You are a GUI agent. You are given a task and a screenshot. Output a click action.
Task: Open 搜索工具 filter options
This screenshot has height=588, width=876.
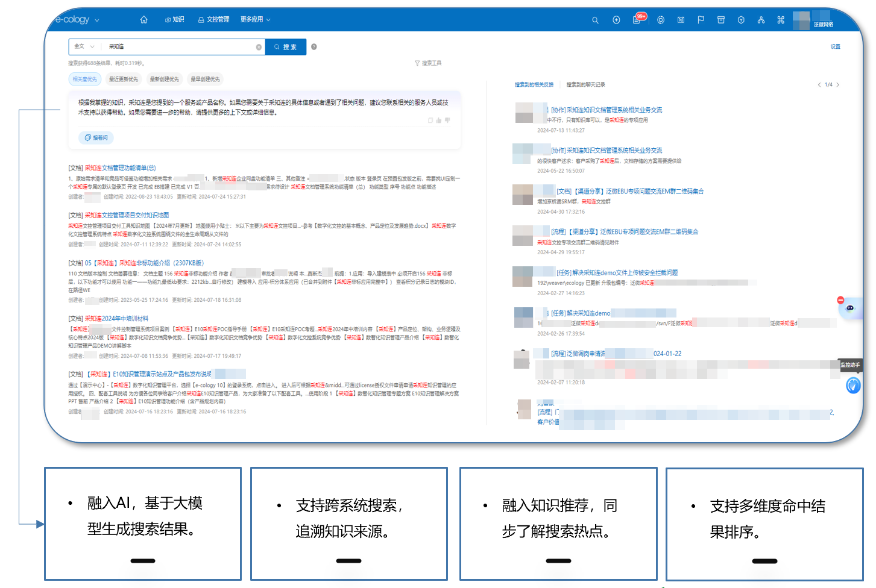428,63
